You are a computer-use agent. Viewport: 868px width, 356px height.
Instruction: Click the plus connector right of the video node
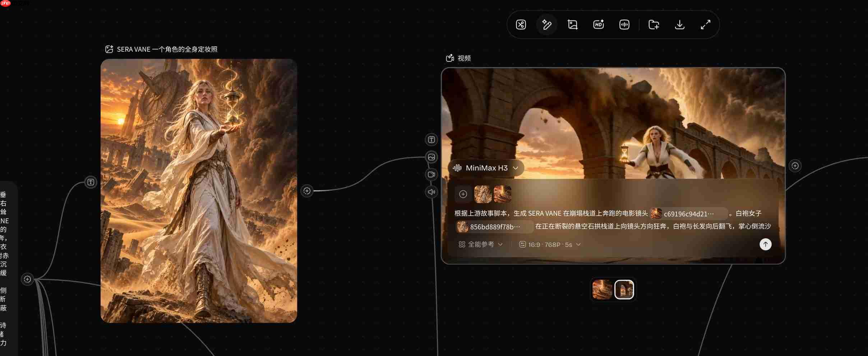click(x=795, y=166)
